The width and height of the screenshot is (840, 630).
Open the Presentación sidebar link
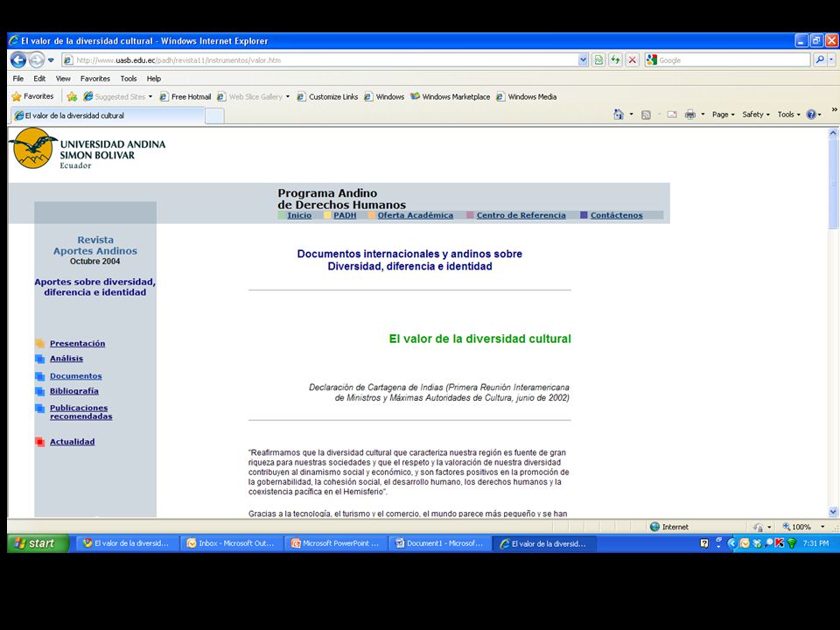(78, 343)
